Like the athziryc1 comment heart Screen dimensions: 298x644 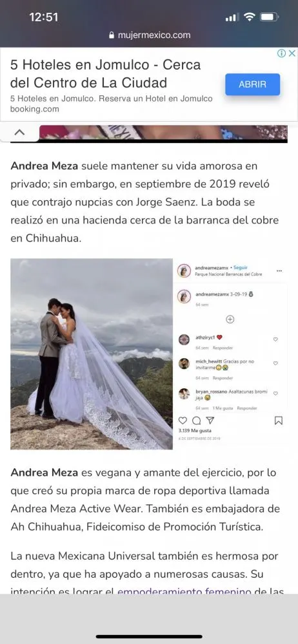[x=276, y=339]
